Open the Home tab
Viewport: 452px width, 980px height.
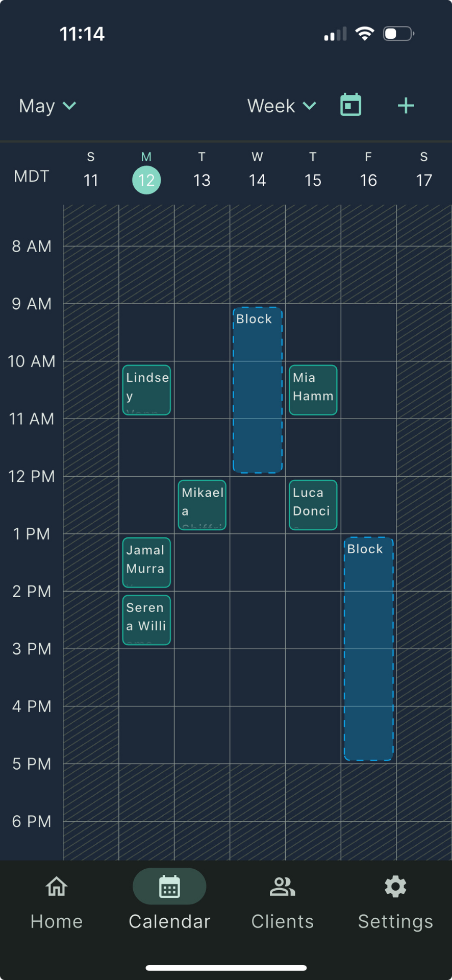coord(57,902)
